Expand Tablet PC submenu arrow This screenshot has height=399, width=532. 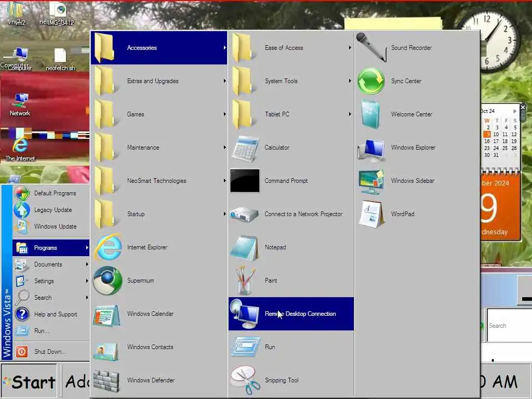click(350, 114)
